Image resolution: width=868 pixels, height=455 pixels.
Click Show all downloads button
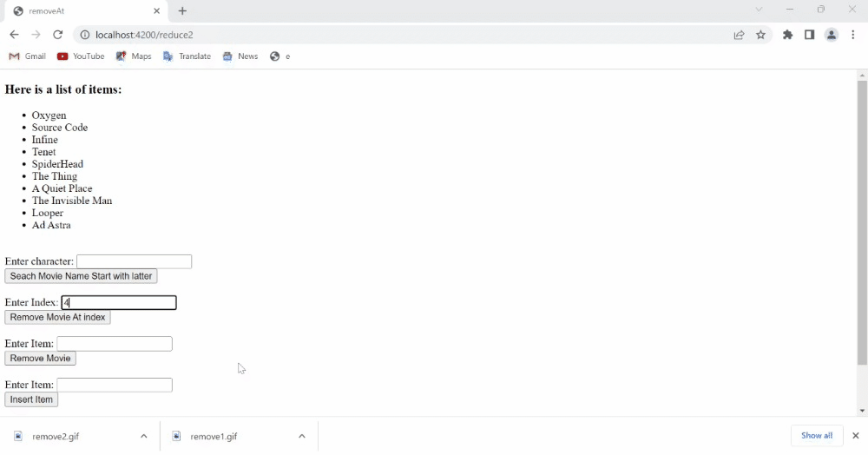tap(817, 436)
